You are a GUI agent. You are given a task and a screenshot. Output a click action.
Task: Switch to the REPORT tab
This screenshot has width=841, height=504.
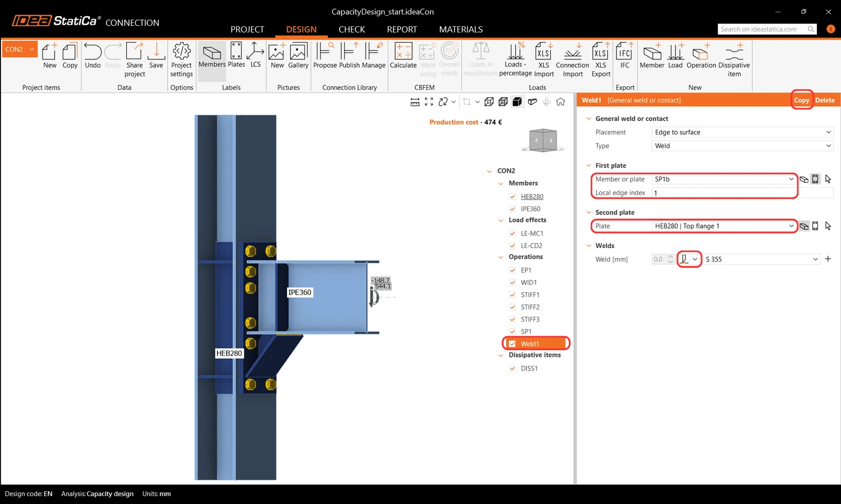[x=402, y=29]
